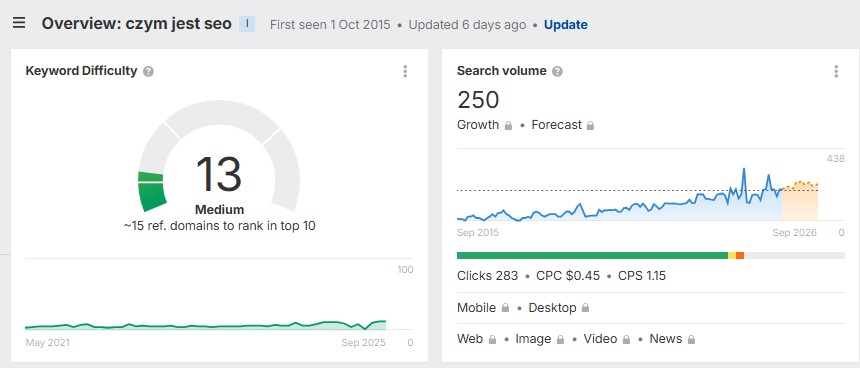Click the green segment of clicks bar
This screenshot has width=860, height=368.
point(592,256)
